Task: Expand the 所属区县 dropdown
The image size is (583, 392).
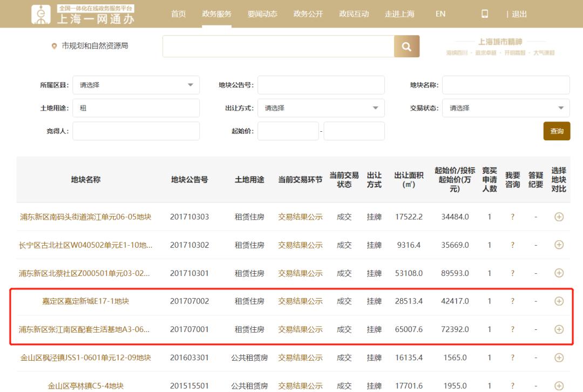Action: pos(136,85)
